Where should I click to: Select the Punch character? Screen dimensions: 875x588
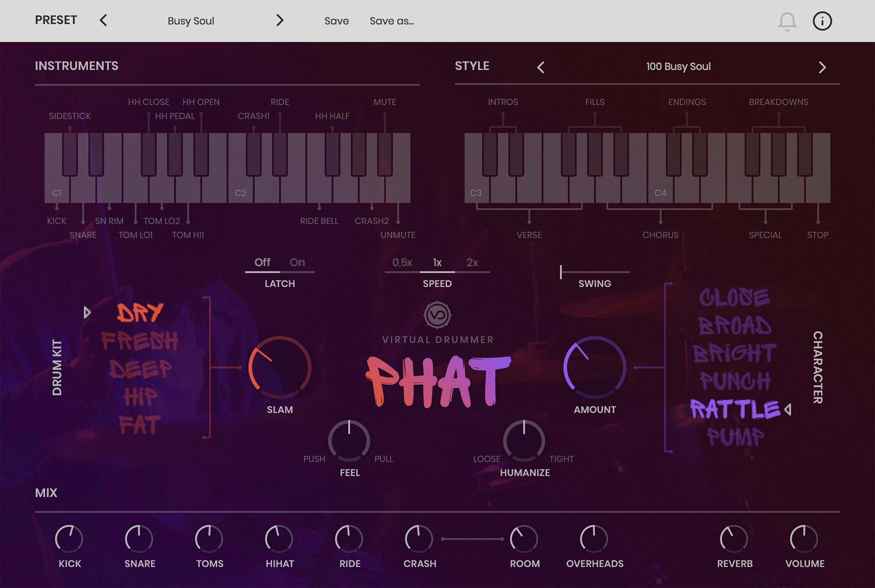pyautogui.click(x=735, y=381)
